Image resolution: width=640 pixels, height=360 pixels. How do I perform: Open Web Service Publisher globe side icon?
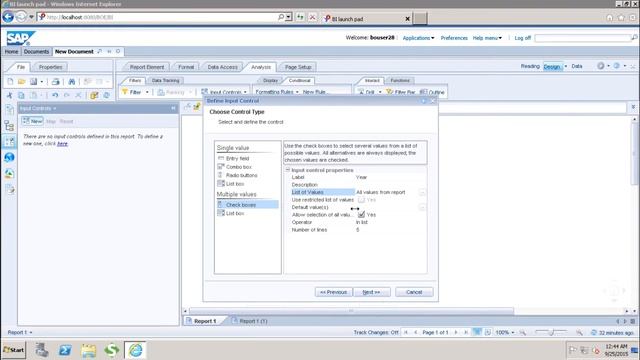[9, 157]
